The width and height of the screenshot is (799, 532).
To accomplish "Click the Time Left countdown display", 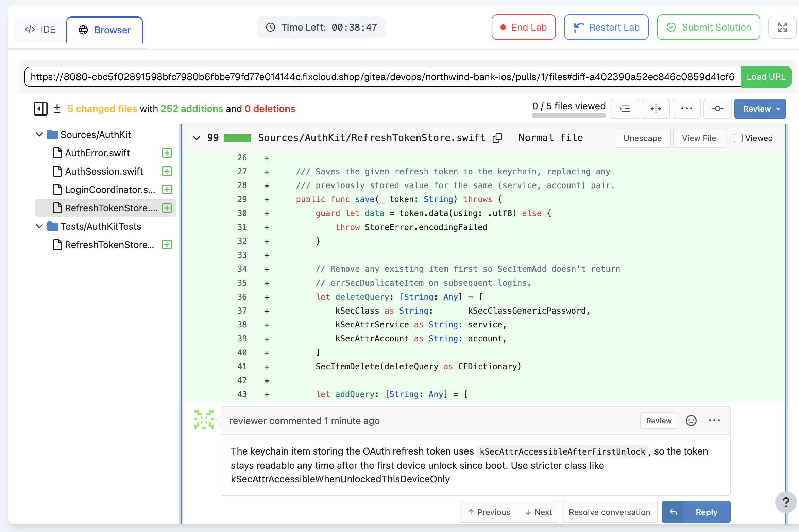I will coord(321,27).
